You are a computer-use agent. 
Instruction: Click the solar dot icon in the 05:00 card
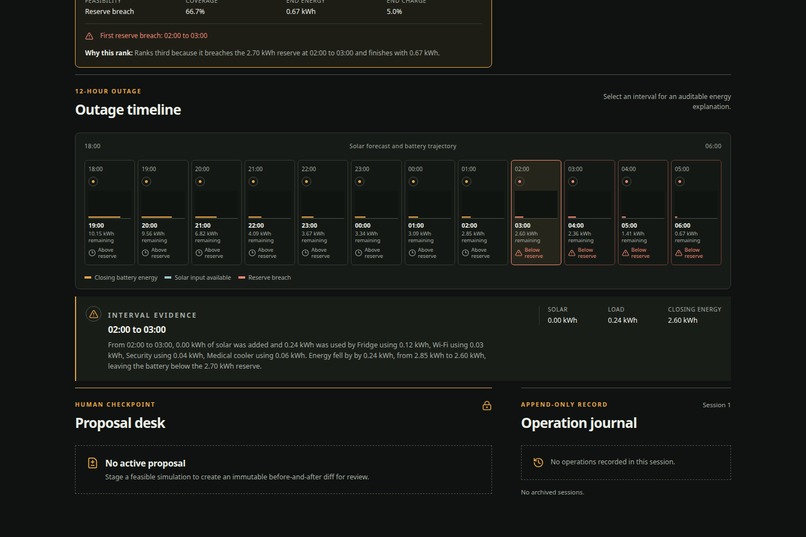pos(680,181)
